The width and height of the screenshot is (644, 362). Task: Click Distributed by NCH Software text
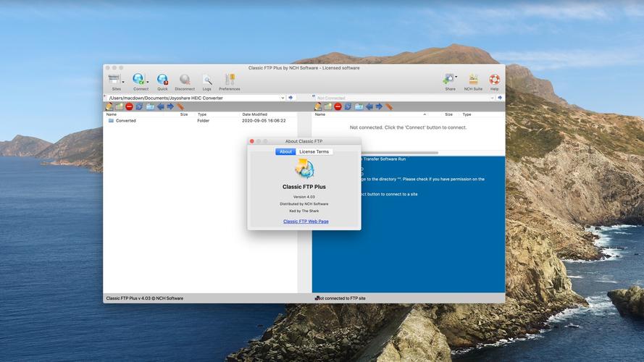point(304,204)
